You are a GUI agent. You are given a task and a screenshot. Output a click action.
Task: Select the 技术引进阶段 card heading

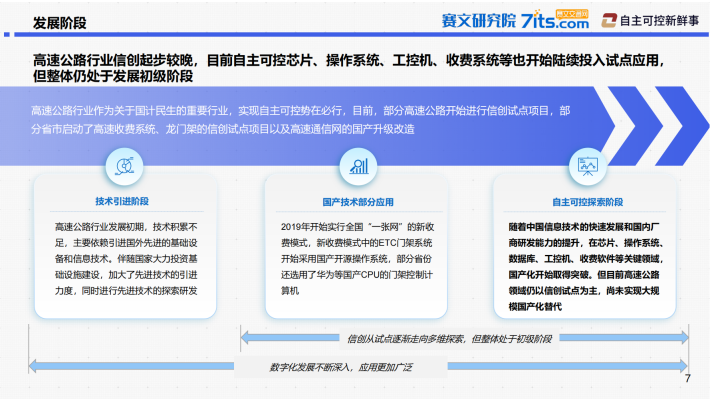click(x=122, y=201)
